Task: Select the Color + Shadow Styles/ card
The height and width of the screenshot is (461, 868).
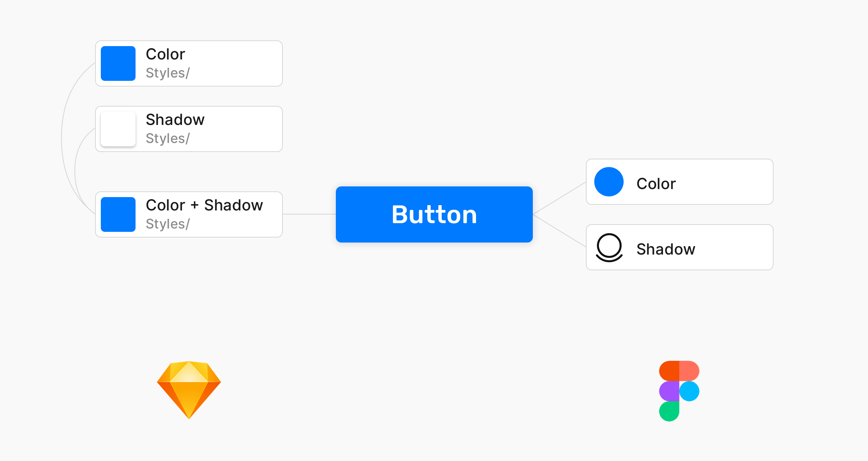Action: (x=189, y=214)
